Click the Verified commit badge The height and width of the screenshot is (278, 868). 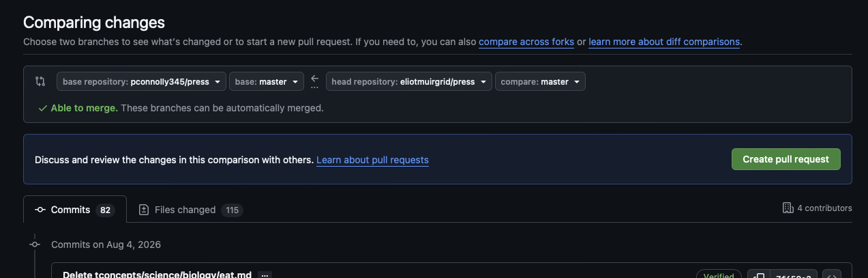pyautogui.click(x=719, y=275)
